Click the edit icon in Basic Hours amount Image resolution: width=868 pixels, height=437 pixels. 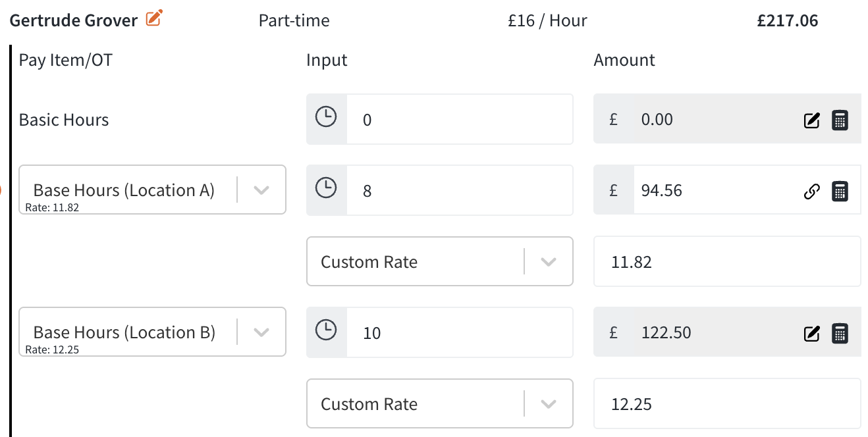pos(812,120)
